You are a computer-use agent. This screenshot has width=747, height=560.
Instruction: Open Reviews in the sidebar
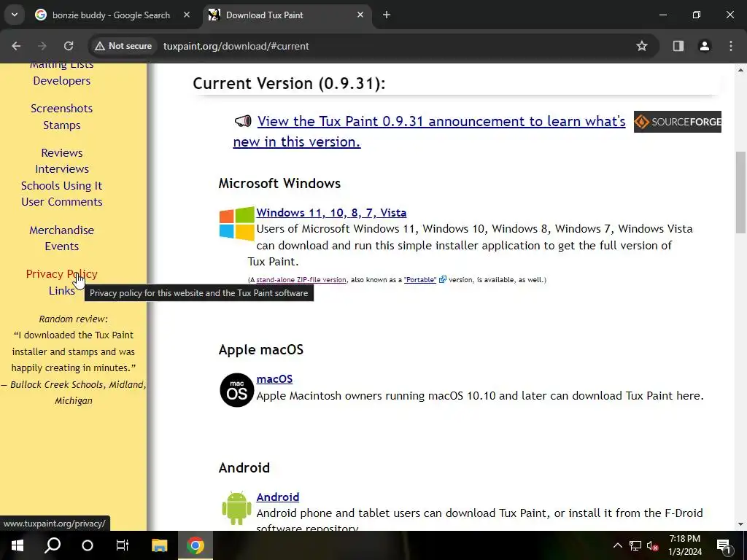pos(62,153)
